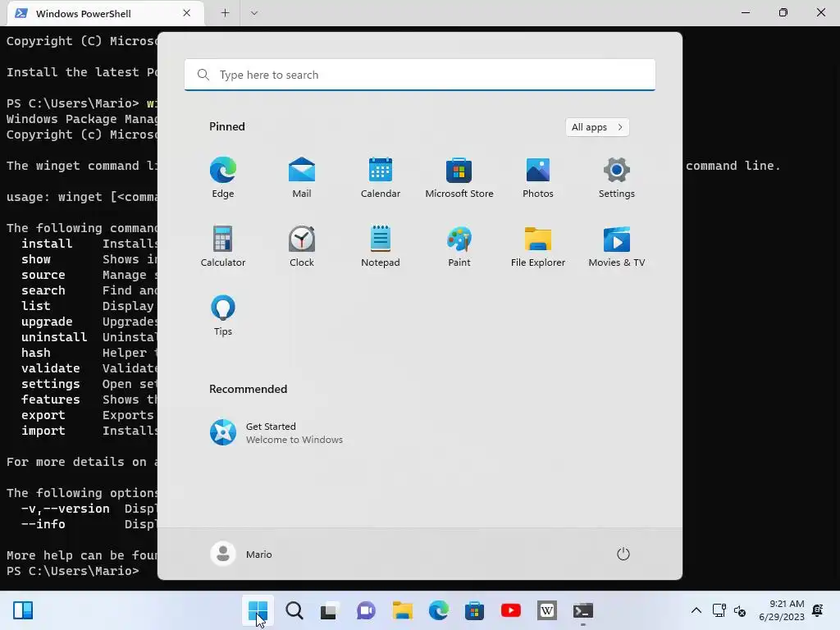Click the Pinned section heading
Viewport: 840px width, 630px height.
click(x=227, y=126)
